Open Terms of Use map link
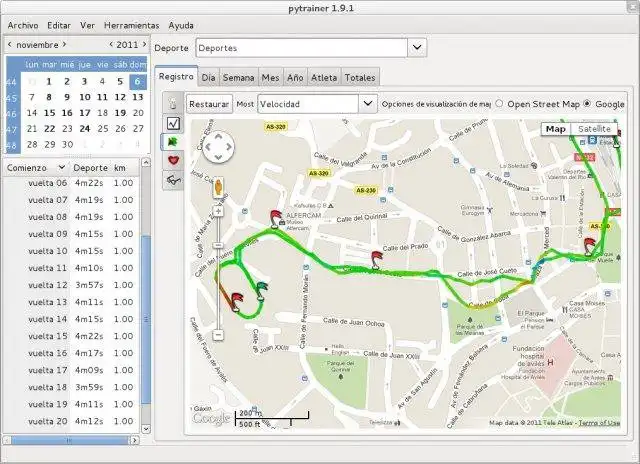Screen dimensions: 640x464 click(x=599, y=423)
